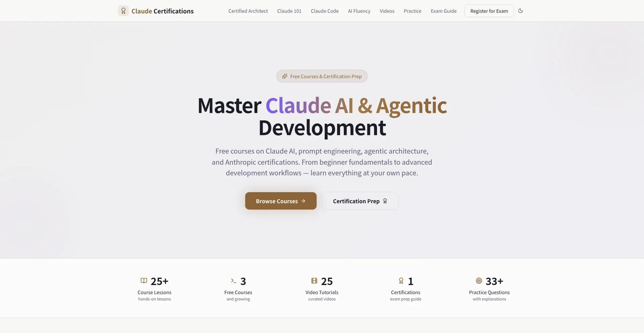Click the "Course Lessons" stat label
Image resolution: width=644 pixels, height=333 pixels.
tap(154, 292)
